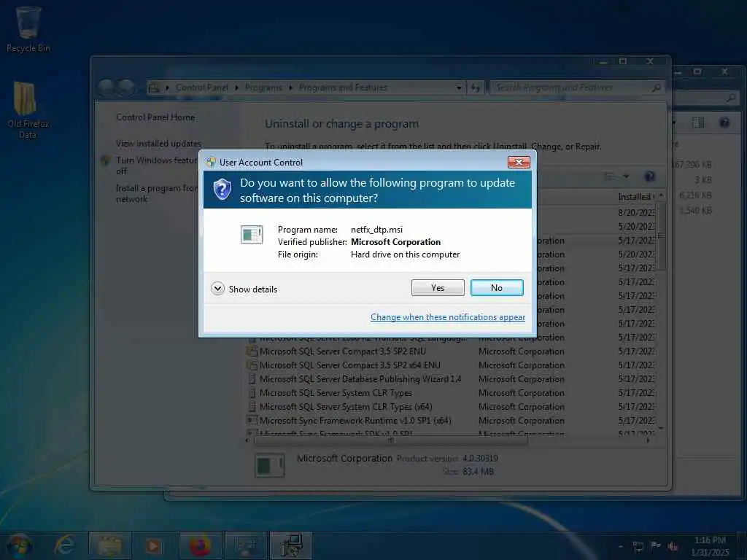Open Change when these notifications appear link
This screenshot has width=747, height=560.
448,317
